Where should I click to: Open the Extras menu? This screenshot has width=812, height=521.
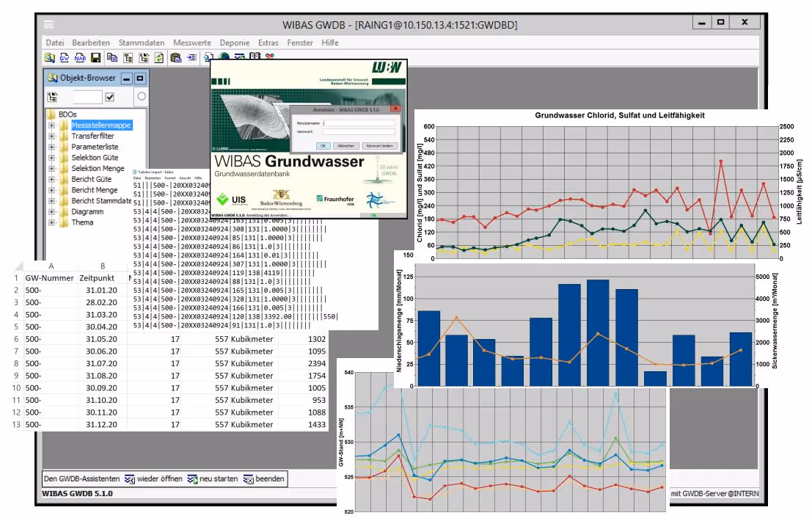[x=268, y=43]
